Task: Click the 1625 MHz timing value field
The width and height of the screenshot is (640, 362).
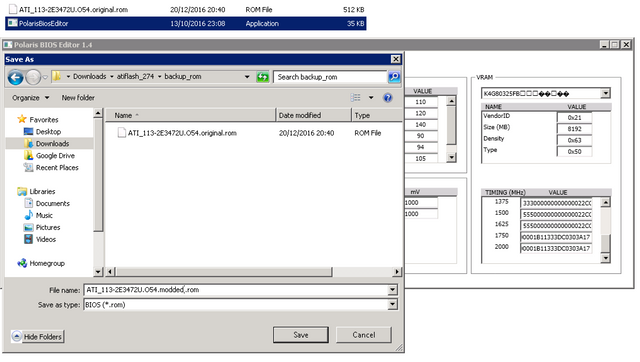Action: [x=556, y=226]
